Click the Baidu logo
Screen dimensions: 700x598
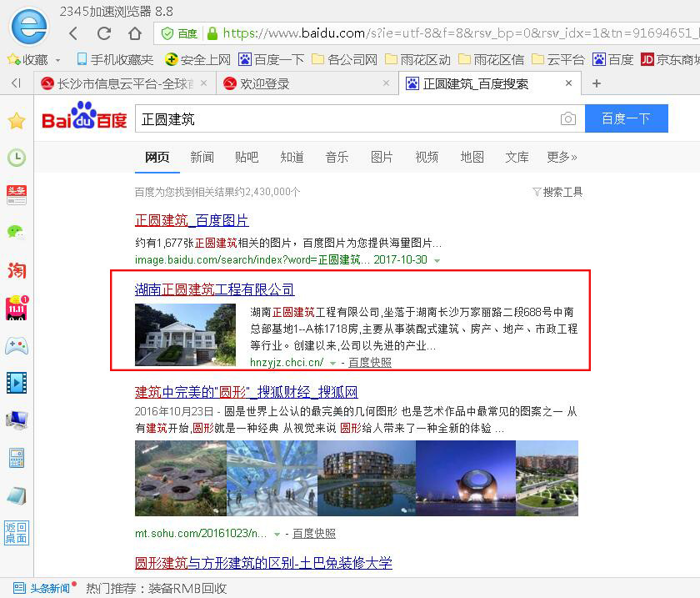pyautogui.click(x=84, y=116)
